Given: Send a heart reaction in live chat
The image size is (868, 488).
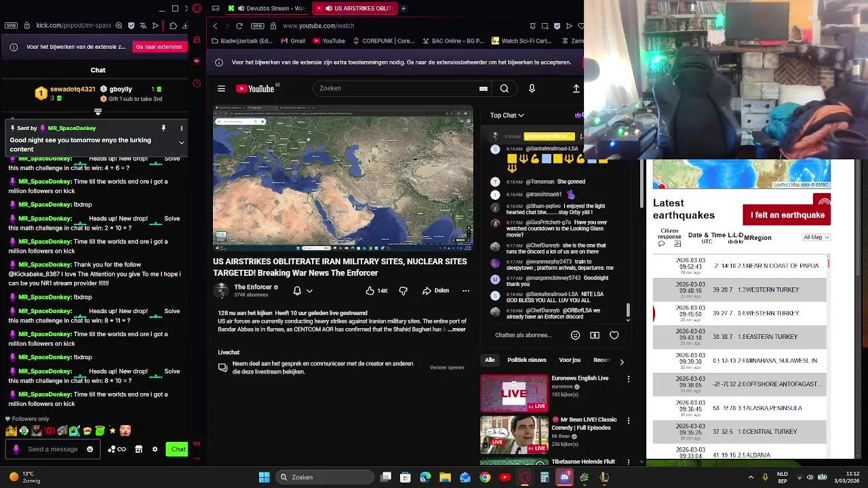Looking at the screenshot, I should [614, 335].
